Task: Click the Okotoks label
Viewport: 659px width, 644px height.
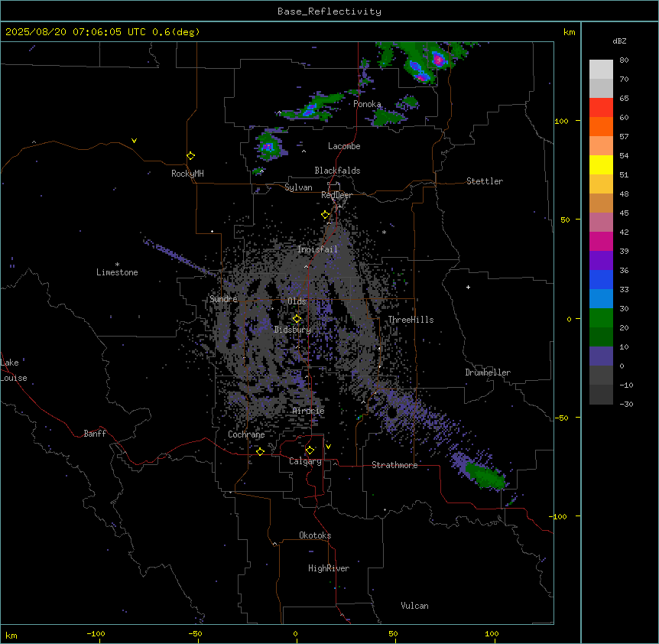Action: tap(315, 535)
